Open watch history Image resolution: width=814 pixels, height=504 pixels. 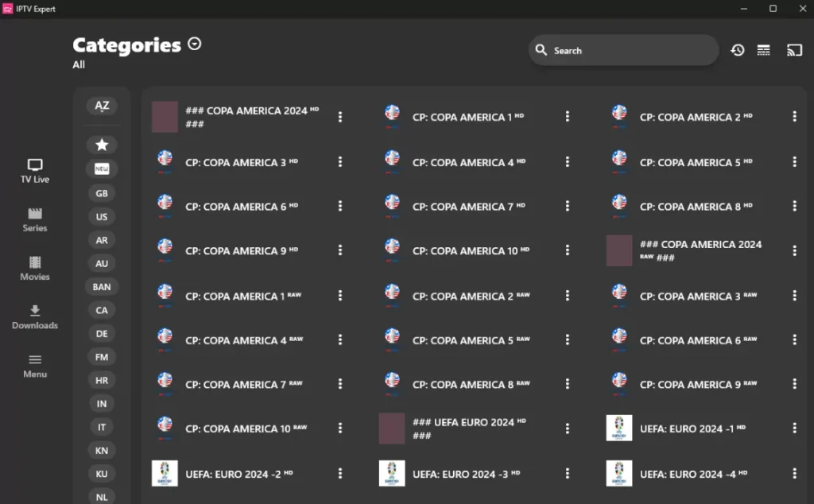point(738,50)
